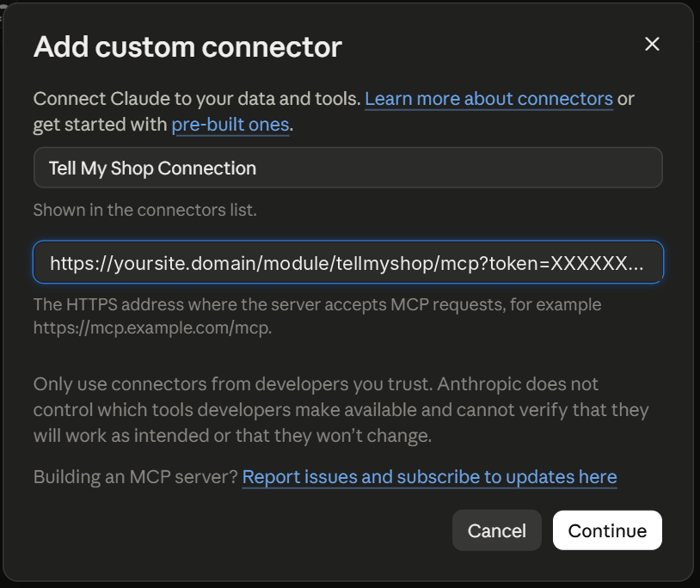Click the Connect Claude to your data sentence
This screenshot has width=700, height=588.
[197, 99]
